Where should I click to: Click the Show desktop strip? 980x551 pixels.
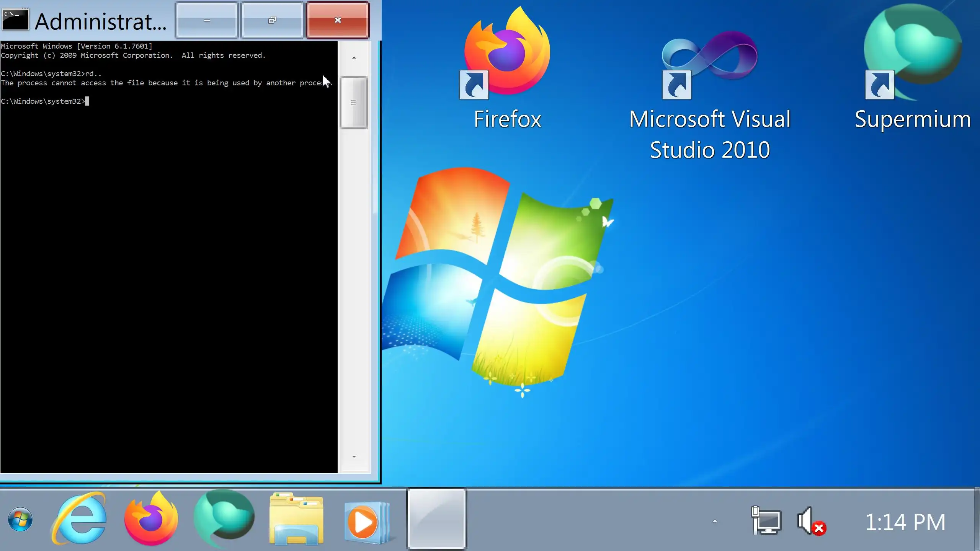point(977,519)
